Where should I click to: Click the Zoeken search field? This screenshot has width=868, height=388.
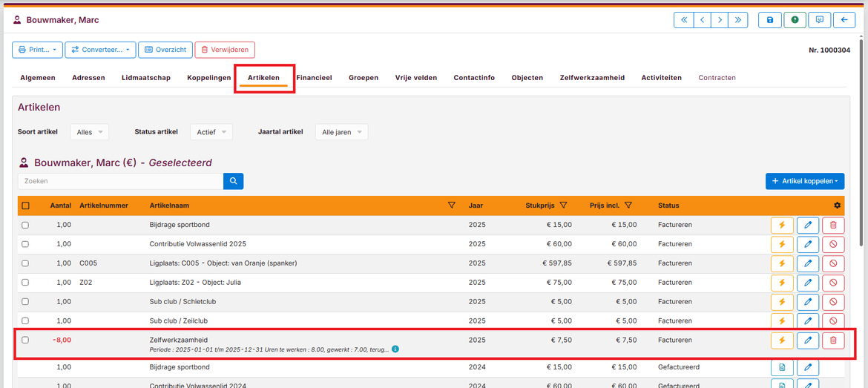(121, 181)
